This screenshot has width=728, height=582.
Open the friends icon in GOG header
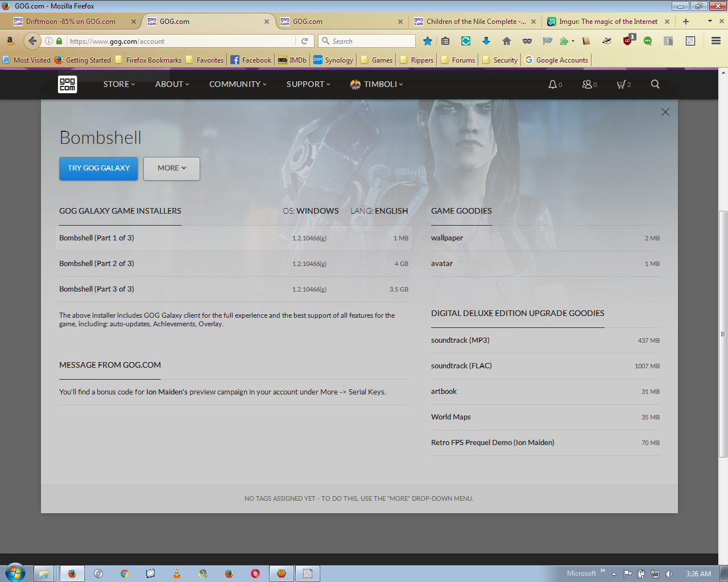point(587,84)
